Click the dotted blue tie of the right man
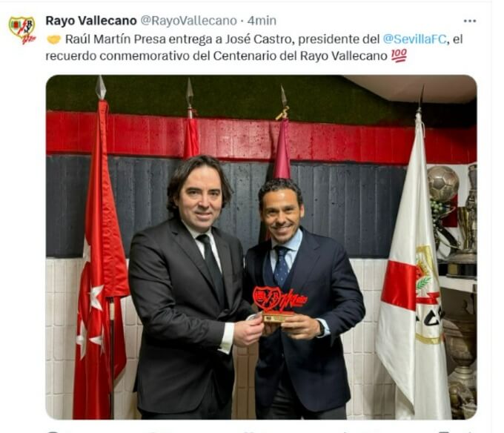Image resolution: width=504 pixels, height=433 pixels. [x=282, y=266]
